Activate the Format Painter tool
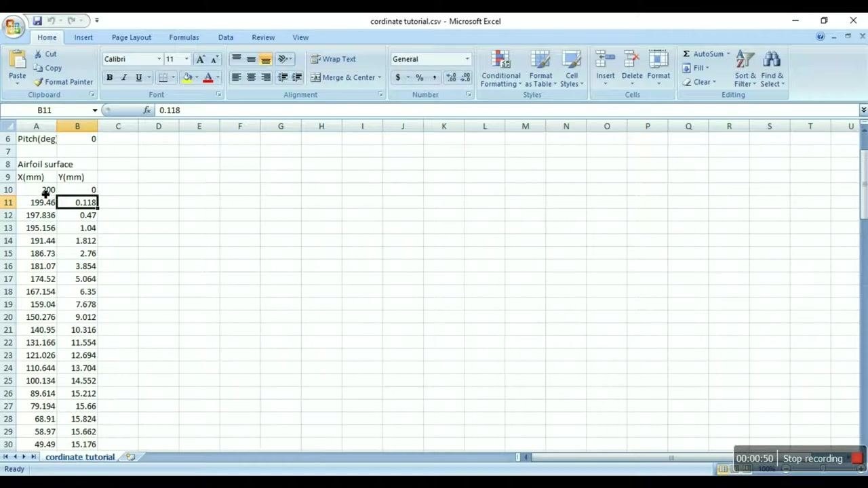Image resolution: width=868 pixels, height=488 pixels. pos(64,82)
